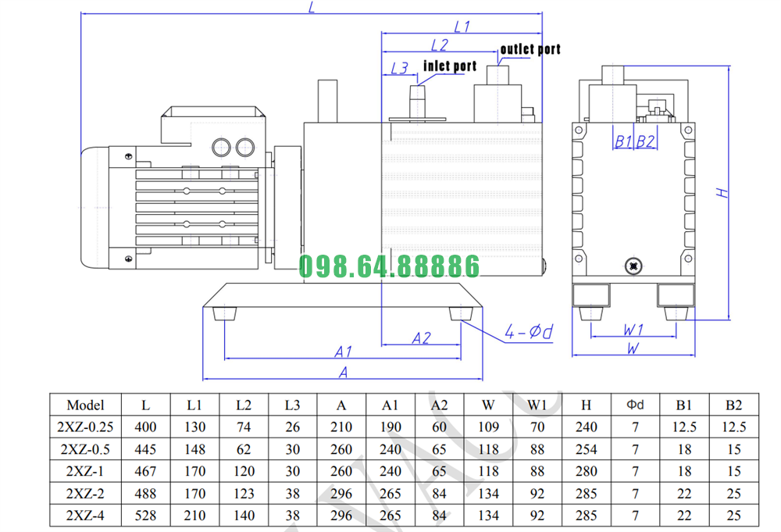Select the 2XZ-0.5 model row label
This screenshot has height=532, width=781.
(x=85, y=449)
